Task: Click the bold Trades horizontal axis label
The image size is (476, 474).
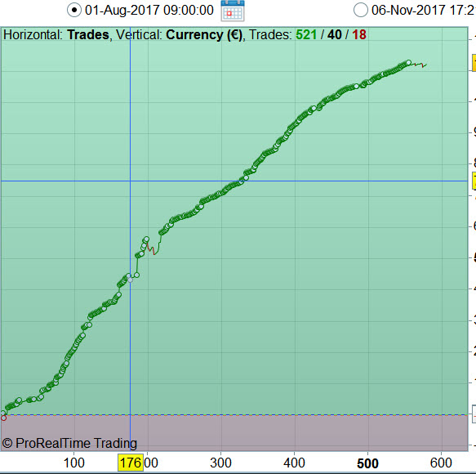Action: tap(87, 34)
